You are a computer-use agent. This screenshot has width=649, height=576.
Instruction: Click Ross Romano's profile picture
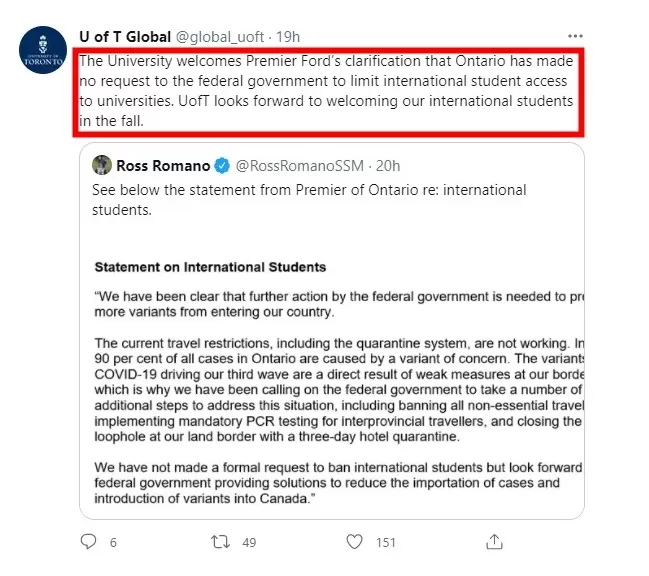(x=102, y=165)
